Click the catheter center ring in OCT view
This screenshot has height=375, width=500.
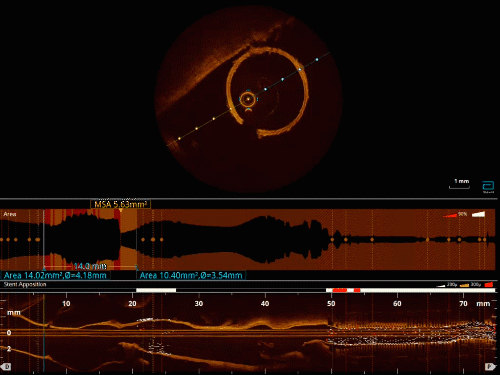(248, 99)
